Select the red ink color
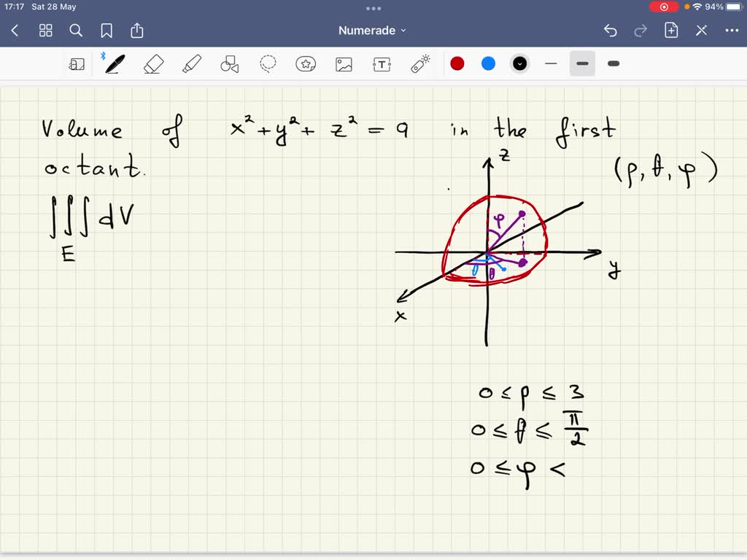 [457, 63]
